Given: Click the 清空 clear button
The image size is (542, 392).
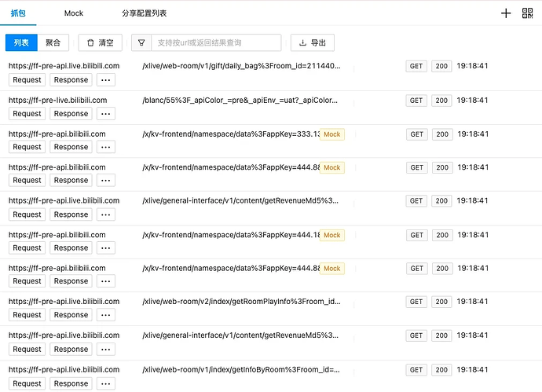Looking at the screenshot, I should pos(101,43).
